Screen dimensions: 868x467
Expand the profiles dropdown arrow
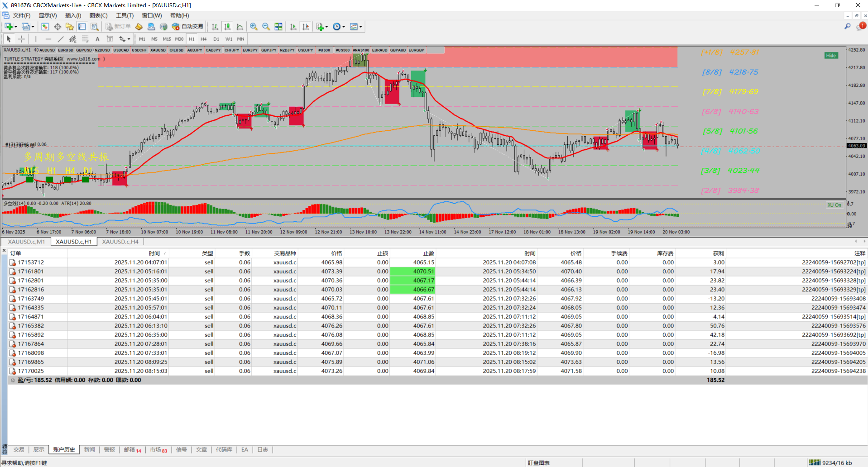tap(33, 27)
